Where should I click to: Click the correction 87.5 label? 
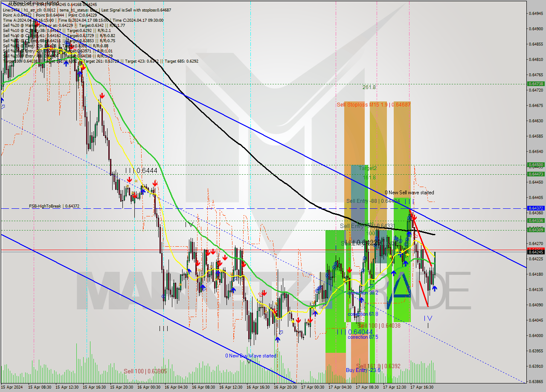click(x=363, y=337)
